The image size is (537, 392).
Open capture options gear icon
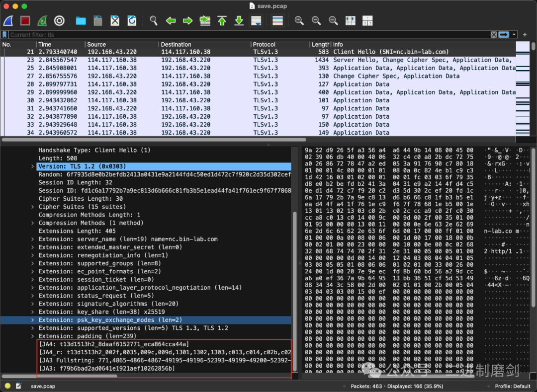pyautogui.click(x=59, y=21)
